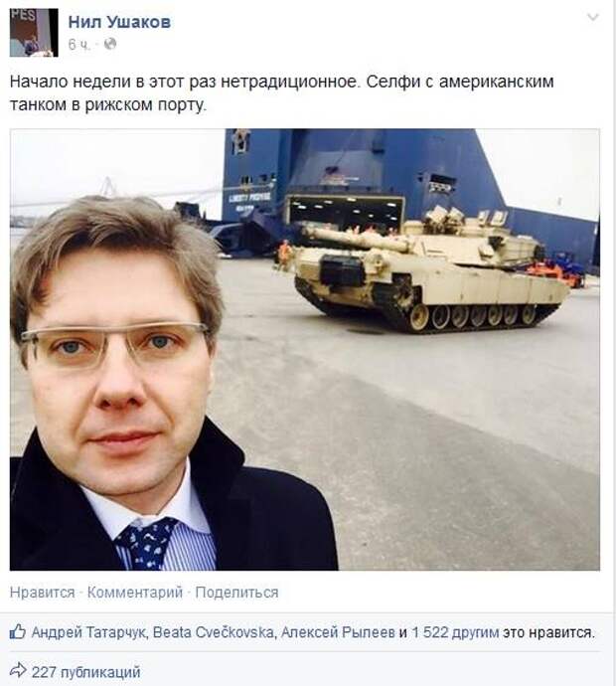616x686 pixels.
Task: Show the 1 522 другим likers list
Action: pyautogui.click(x=455, y=632)
